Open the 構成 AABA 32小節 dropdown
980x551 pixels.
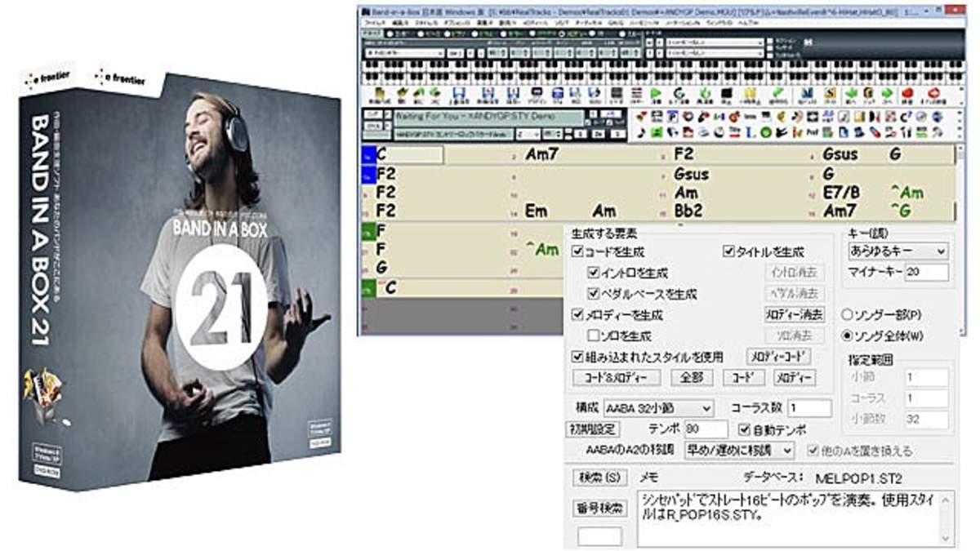click(x=657, y=408)
